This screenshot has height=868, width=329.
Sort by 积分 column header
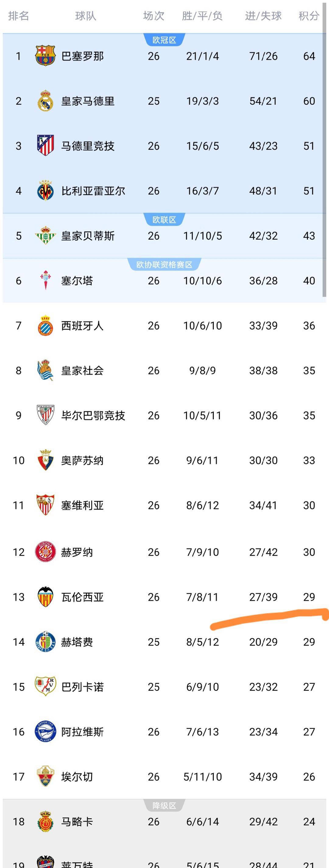(x=309, y=16)
